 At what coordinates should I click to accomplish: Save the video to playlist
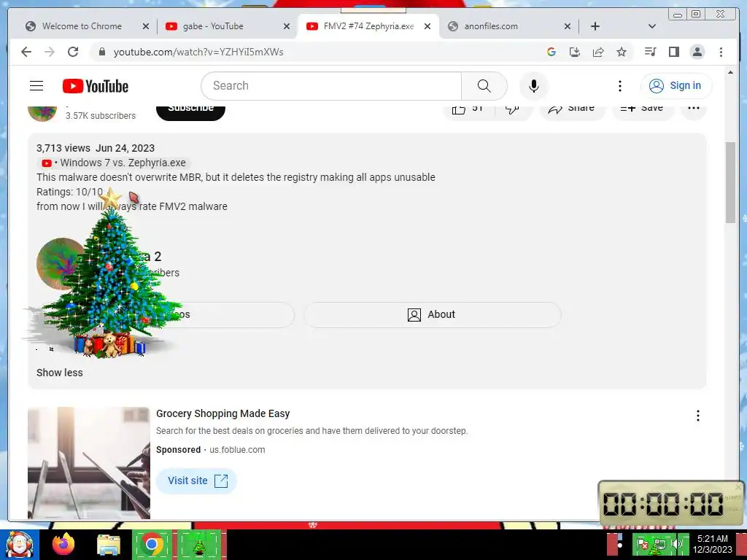click(x=642, y=111)
